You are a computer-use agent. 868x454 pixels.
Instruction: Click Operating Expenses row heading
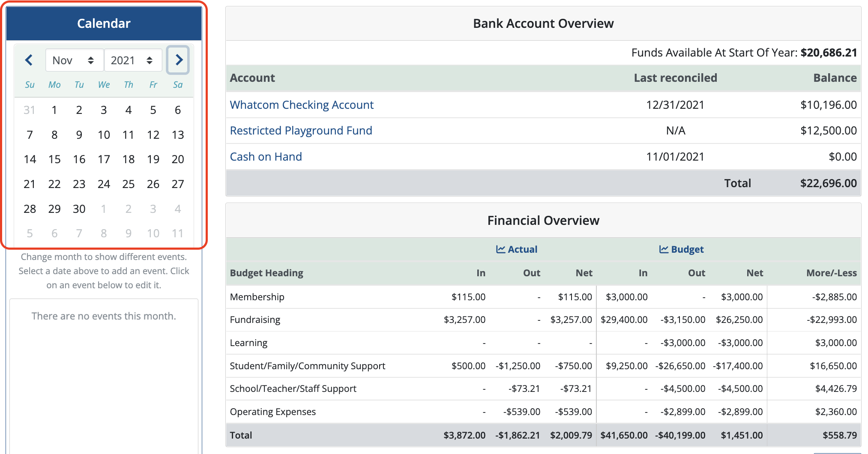point(273,412)
